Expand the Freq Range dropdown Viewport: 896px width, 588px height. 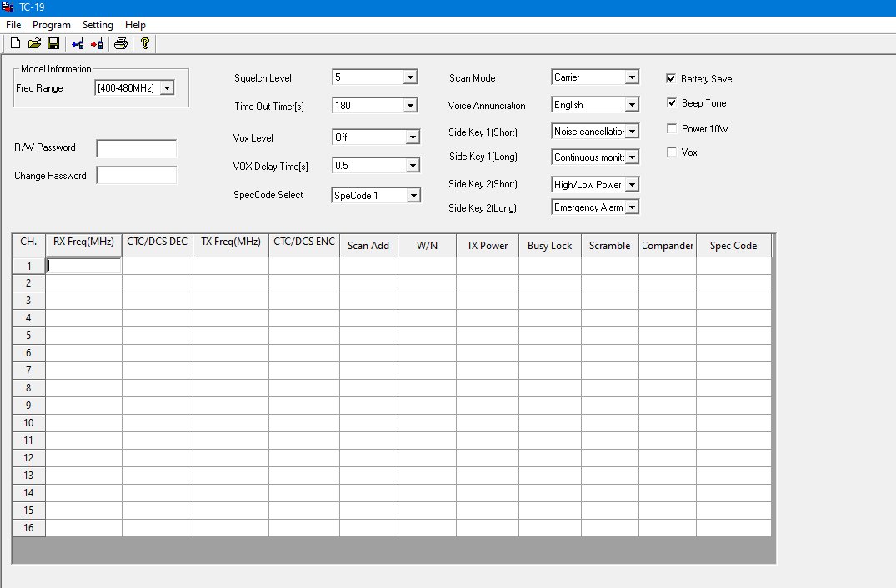pos(167,88)
